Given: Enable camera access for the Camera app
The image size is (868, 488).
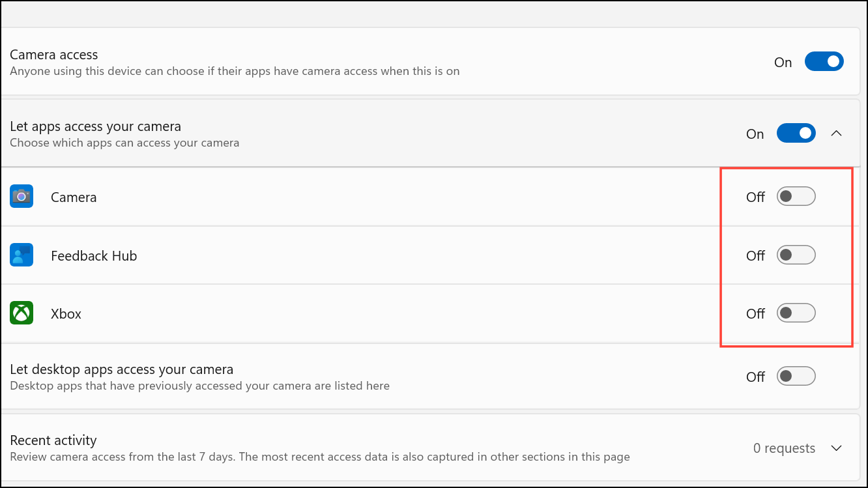Looking at the screenshot, I should tap(796, 195).
